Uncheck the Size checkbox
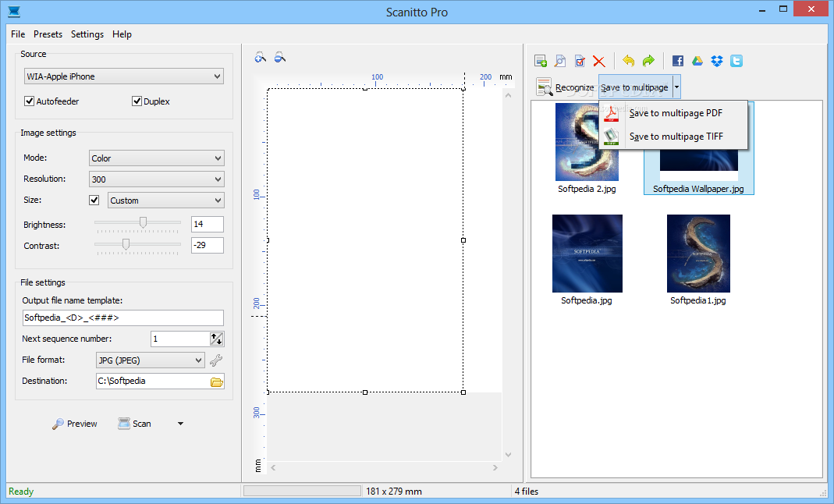The image size is (834, 504). pos(94,200)
